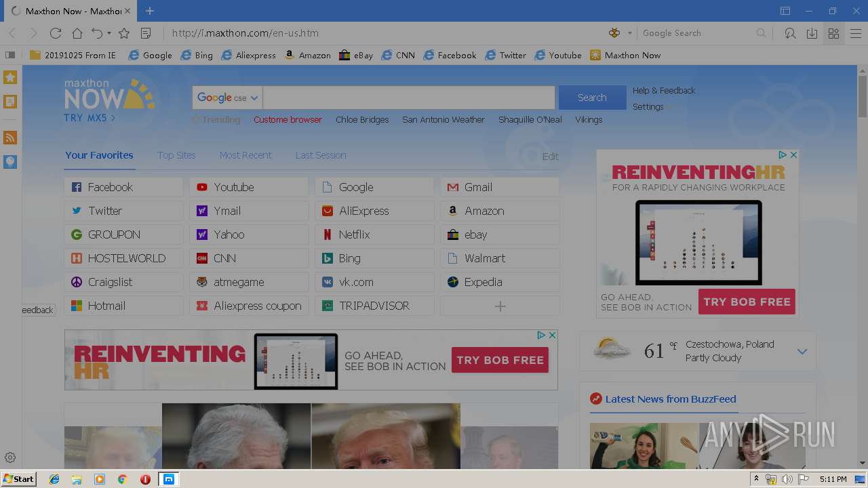Open Help & Feedback link
The height and width of the screenshot is (488, 868).
click(664, 90)
